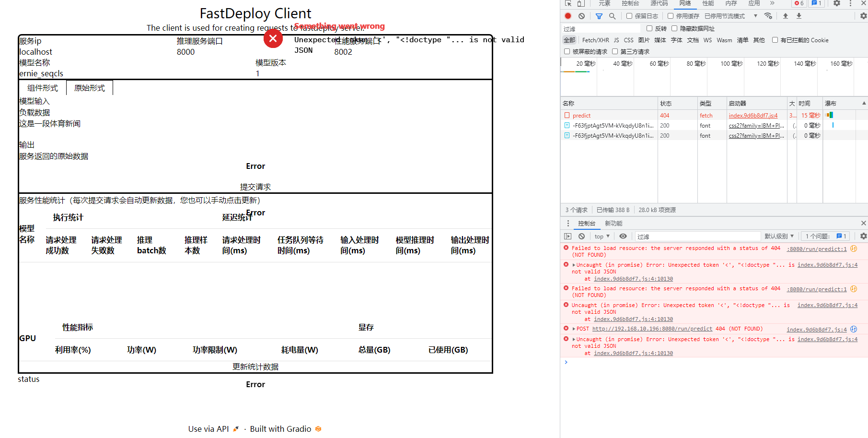Check the 隐藏数据网址 checkbox
Image resolution: width=868 pixels, height=438 pixels.
674,28
